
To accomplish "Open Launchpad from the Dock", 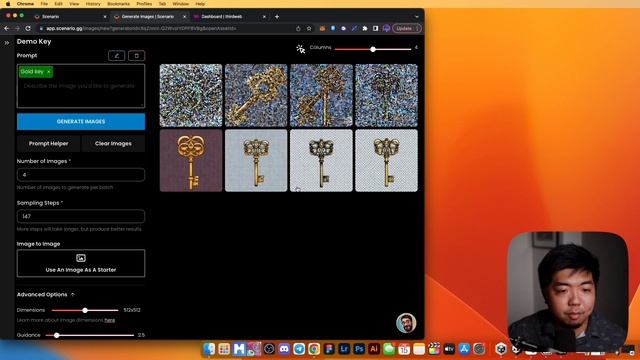I will tap(224, 349).
